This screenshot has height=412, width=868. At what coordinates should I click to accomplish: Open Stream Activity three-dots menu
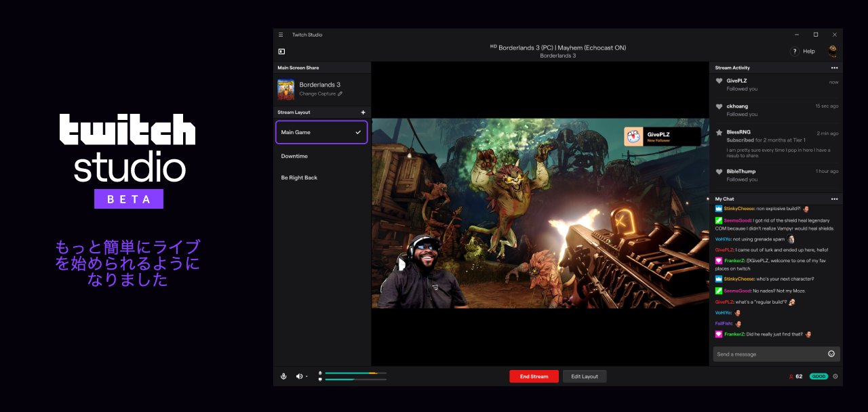point(834,68)
